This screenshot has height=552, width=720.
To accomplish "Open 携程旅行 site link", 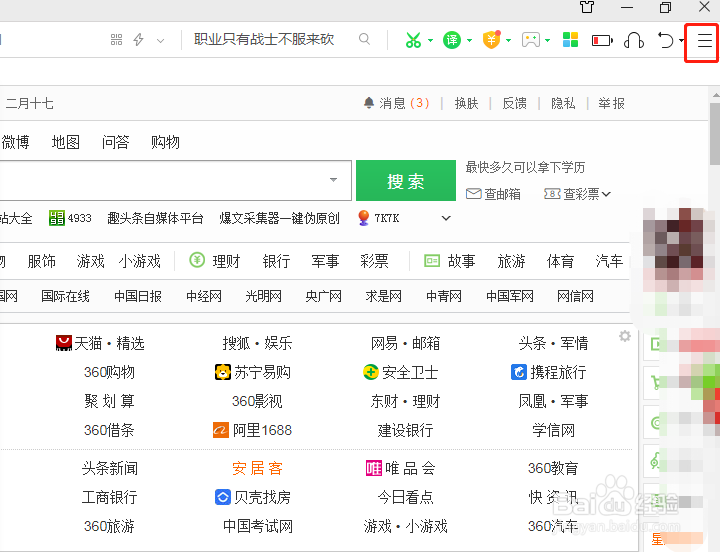I will (x=549, y=372).
